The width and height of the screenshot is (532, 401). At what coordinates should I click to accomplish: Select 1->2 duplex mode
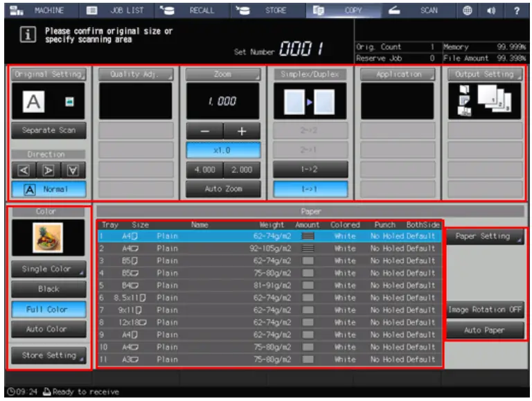click(x=310, y=169)
